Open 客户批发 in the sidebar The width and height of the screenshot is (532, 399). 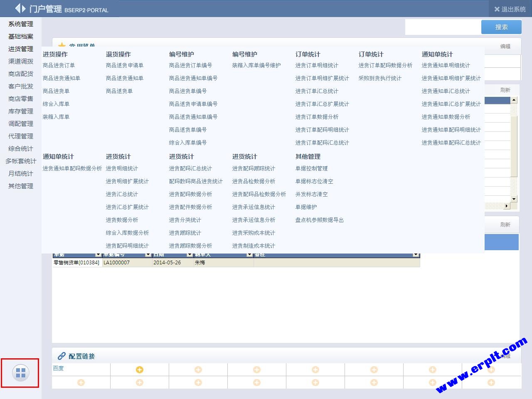click(21, 86)
